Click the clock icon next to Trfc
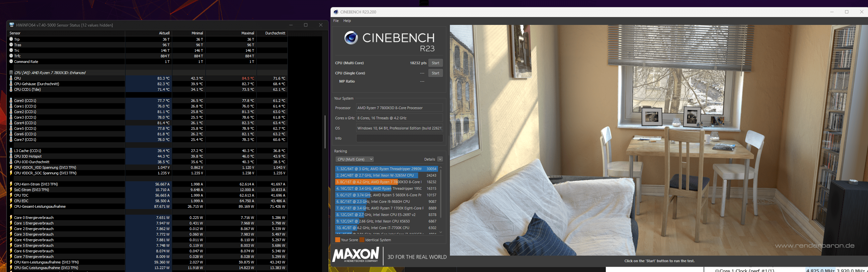The width and height of the screenshot is (868, 272). point(11,56)
